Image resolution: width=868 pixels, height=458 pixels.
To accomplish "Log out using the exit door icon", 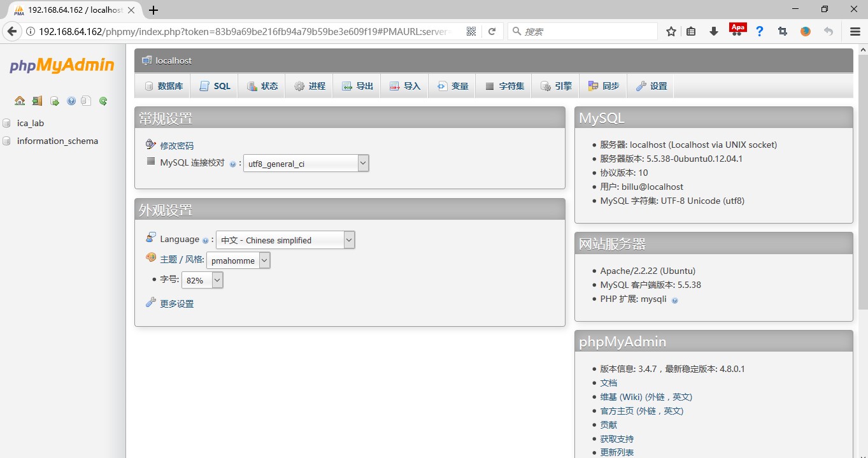I will [37, 101].
